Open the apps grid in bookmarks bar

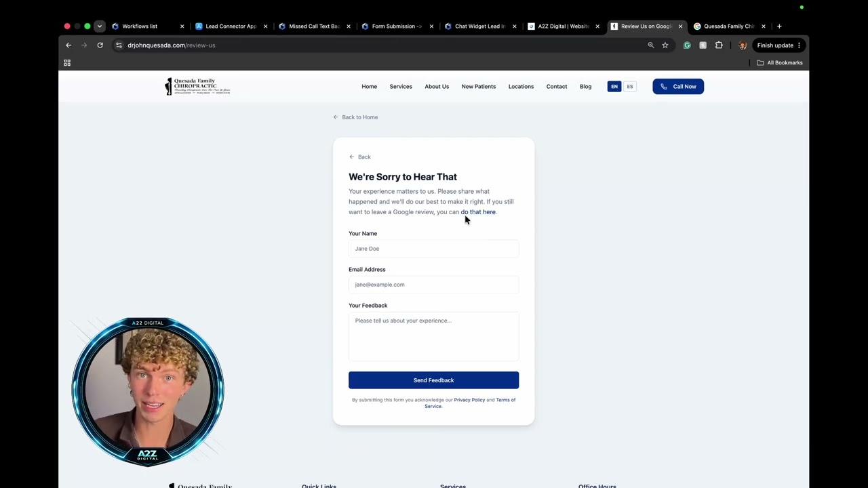tap(67, 63)
